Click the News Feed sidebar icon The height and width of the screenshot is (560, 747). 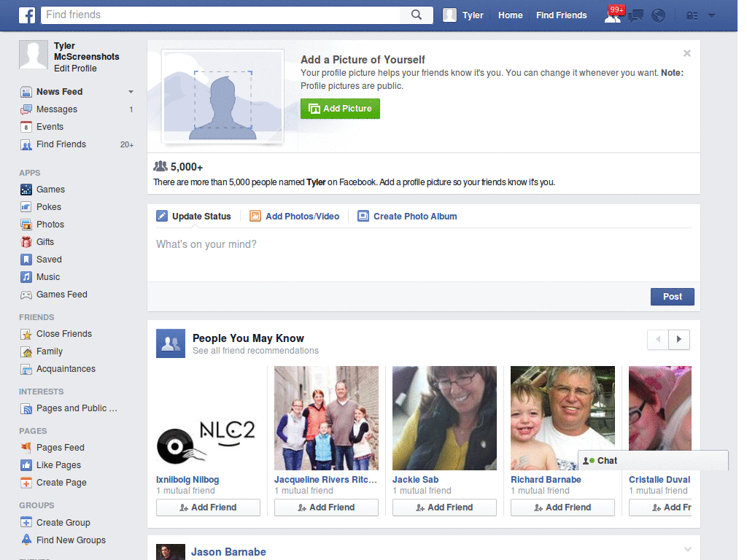pyautogui.click(x=26, y=92)
